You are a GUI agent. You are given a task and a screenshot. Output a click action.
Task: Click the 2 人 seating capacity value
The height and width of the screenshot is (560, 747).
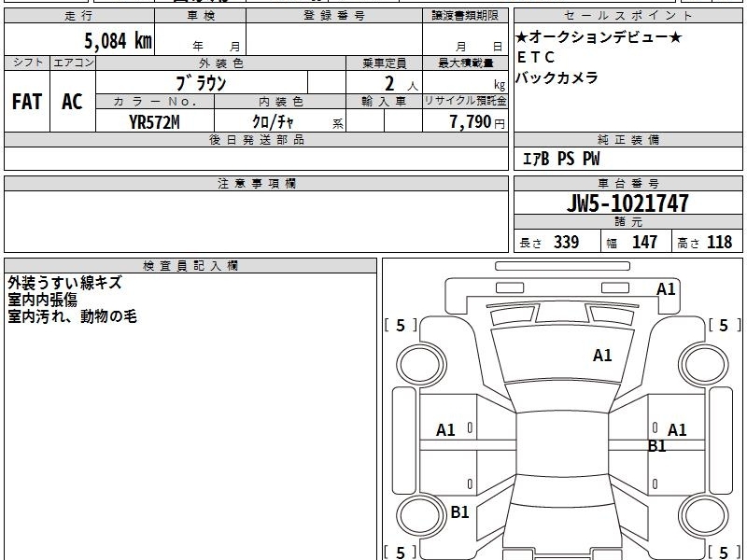401,84
